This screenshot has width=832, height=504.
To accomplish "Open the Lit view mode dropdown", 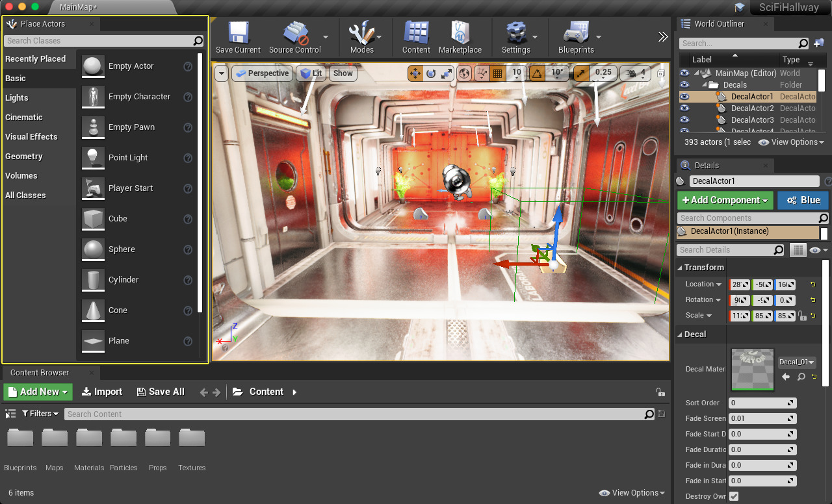I will click(x=312, y=73).
